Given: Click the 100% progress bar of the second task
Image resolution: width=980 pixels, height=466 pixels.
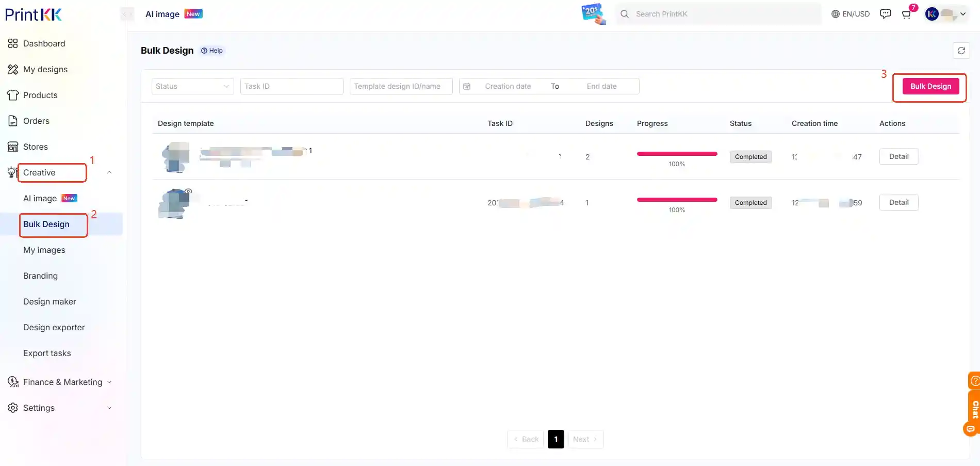Looking at the screenshot, I should pos(677,199).
